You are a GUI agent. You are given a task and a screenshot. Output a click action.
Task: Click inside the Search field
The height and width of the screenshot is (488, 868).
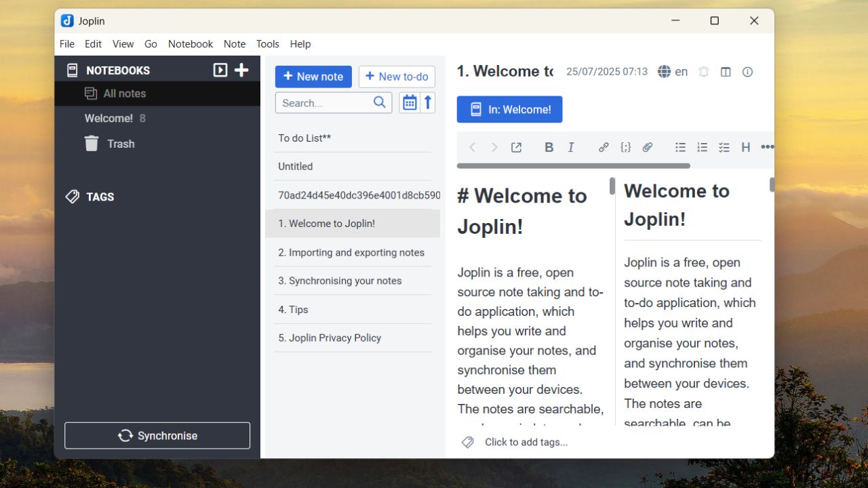[325, 102]
